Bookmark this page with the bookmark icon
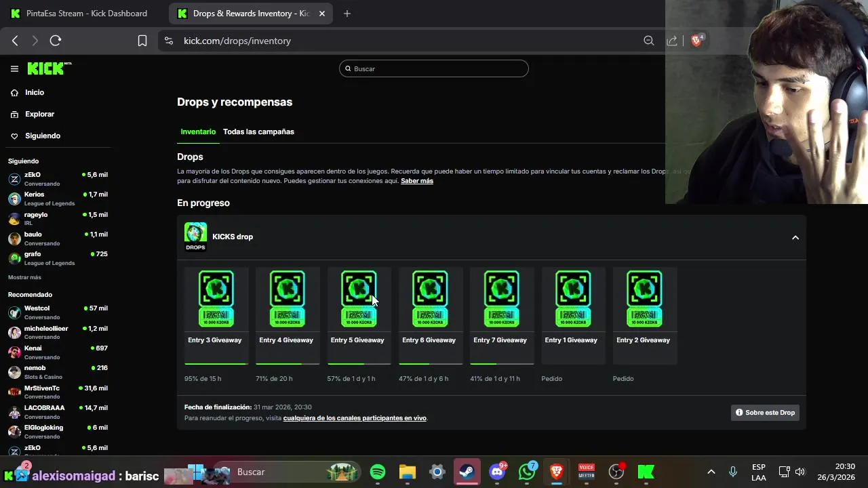This screenshot has height=488, width=868. click(x=142, y=41)
